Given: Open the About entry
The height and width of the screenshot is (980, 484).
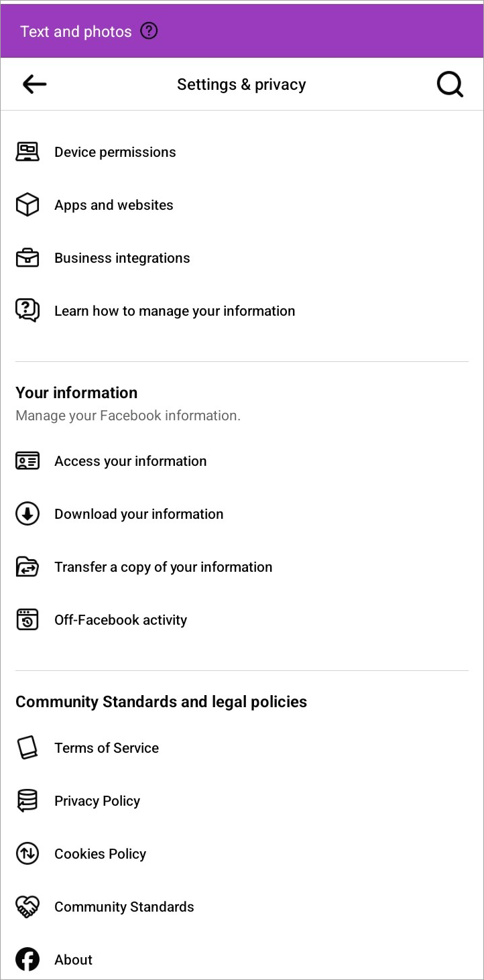Looking at the screenshot, I should point(74,960).
